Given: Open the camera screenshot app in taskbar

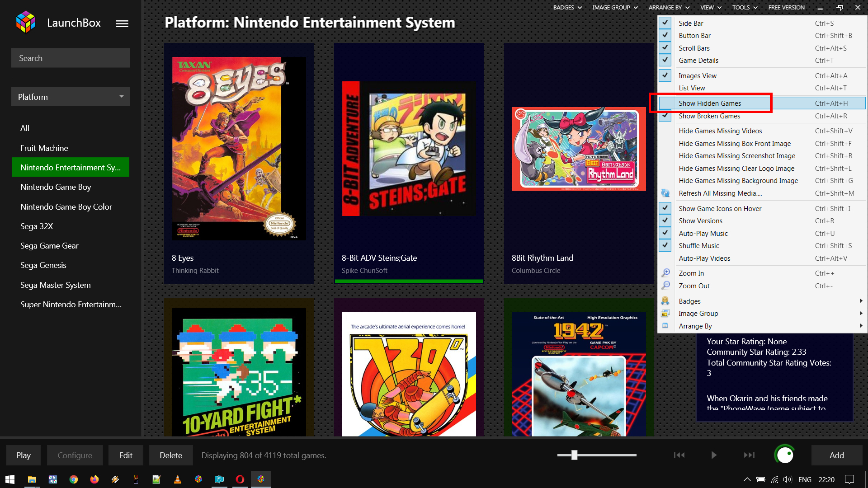Looking at the screenshot, I should point(219,479).
